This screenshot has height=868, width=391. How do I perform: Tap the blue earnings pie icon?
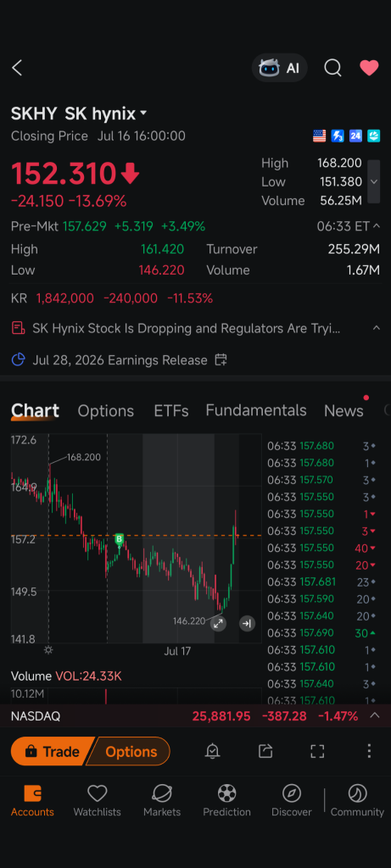coord(19,359)
